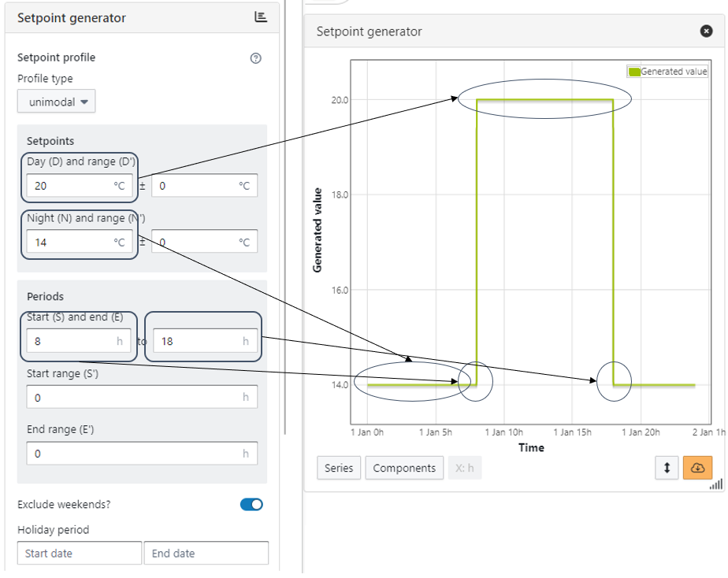The width and height of the screenshot is (728, 578).
Task: Close the Setpoint generator chart panel
Action: (x=706, y=31)
